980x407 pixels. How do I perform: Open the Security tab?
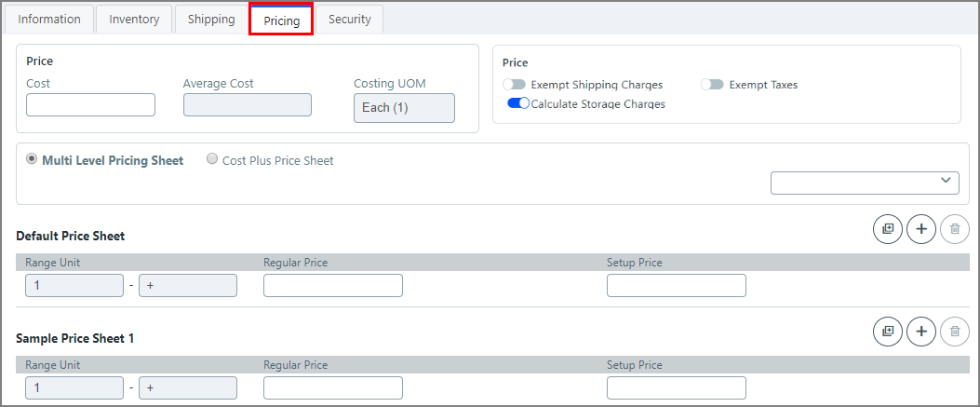[x=349, y=19]
